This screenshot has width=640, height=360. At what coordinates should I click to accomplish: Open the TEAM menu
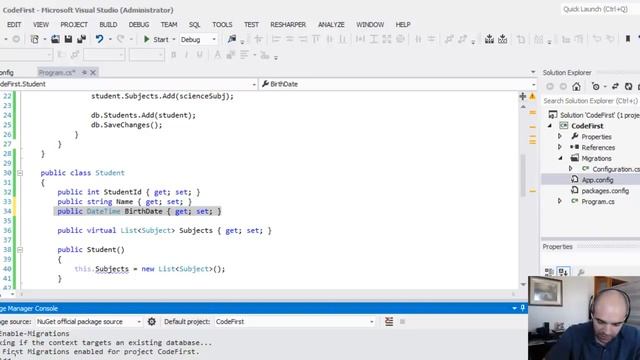(x=169, y=24)
